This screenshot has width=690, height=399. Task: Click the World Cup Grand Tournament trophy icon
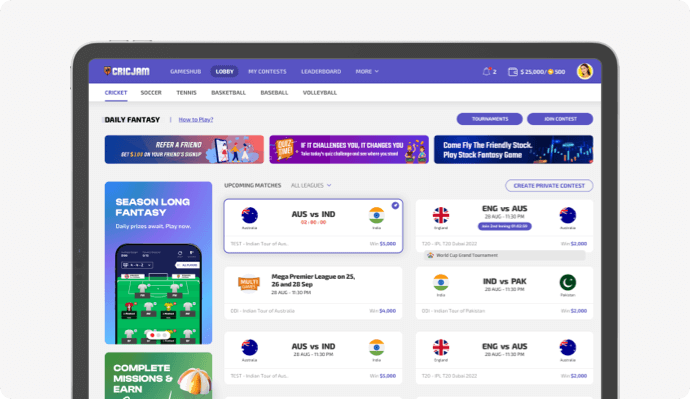point(430,255)
